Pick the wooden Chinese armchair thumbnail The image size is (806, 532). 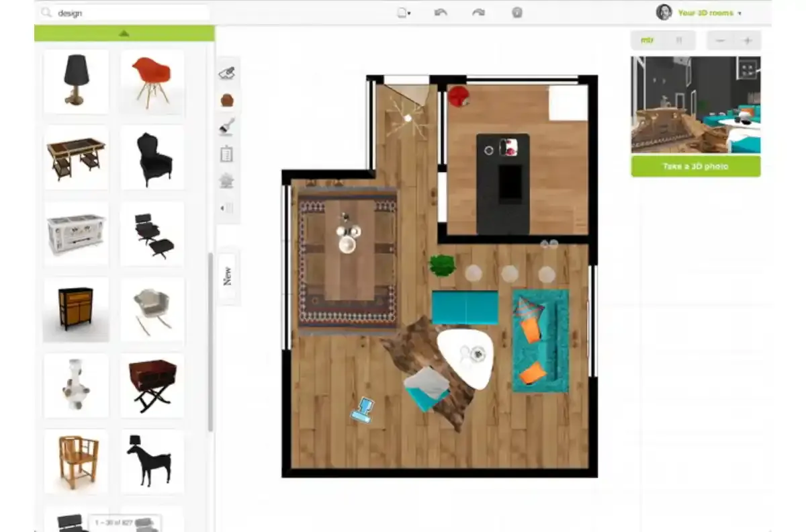point(76,462)
